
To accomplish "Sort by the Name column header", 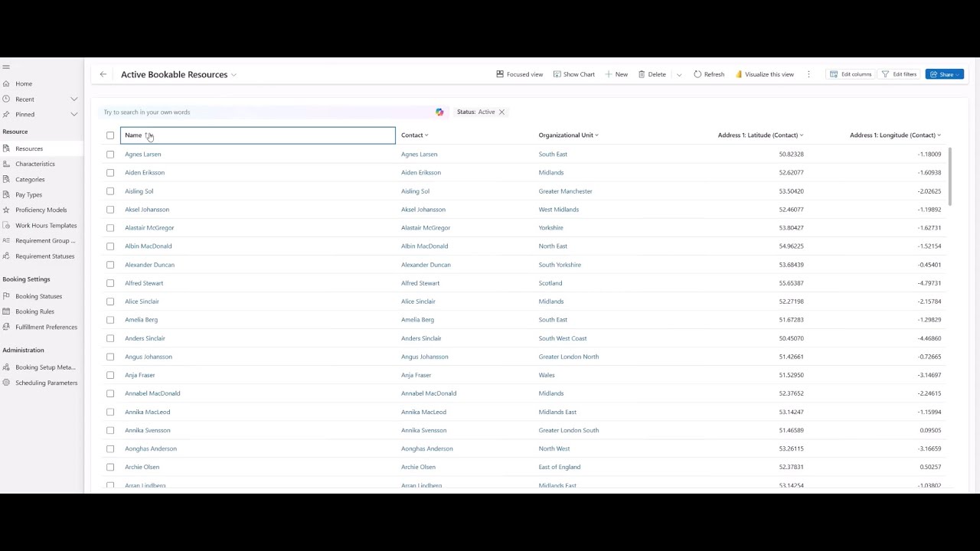I will click(x=258, y=135).
